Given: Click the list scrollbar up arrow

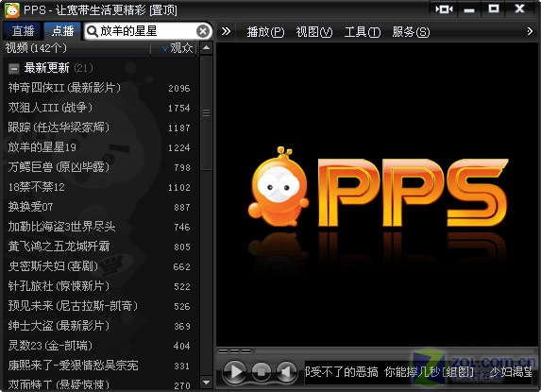Looking at the screenshot, I should (207, 47).
